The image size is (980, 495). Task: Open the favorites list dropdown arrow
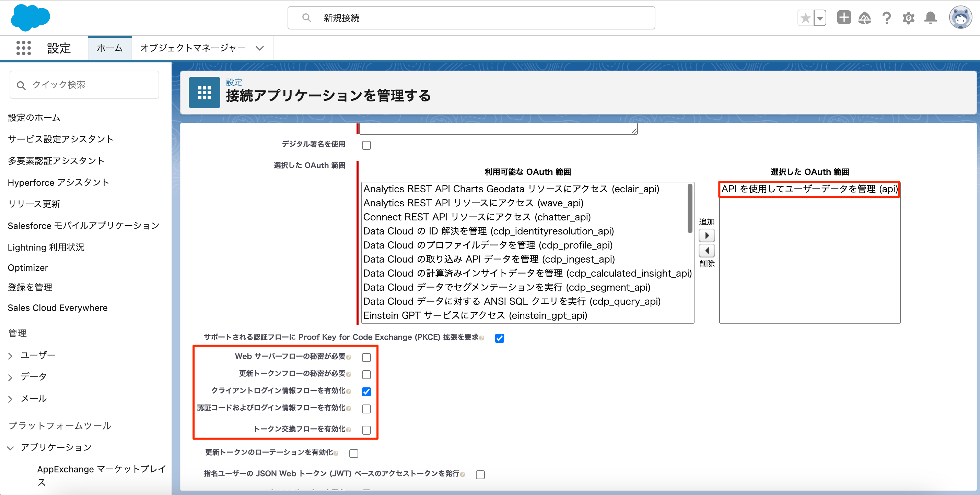tap(820, 18)
